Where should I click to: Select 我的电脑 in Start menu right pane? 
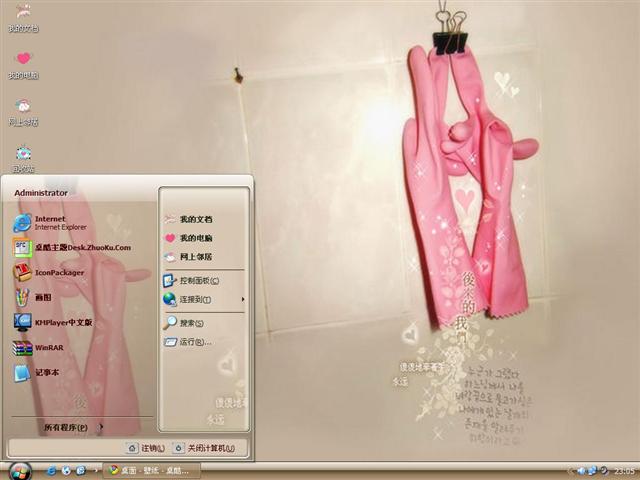pyautogui.click(x=188, y=238)
